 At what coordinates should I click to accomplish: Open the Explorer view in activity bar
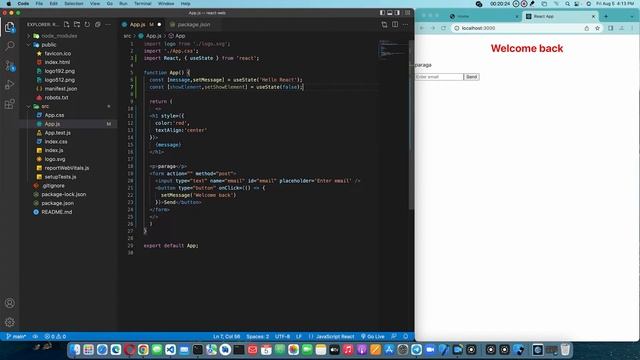click(10, 27)
